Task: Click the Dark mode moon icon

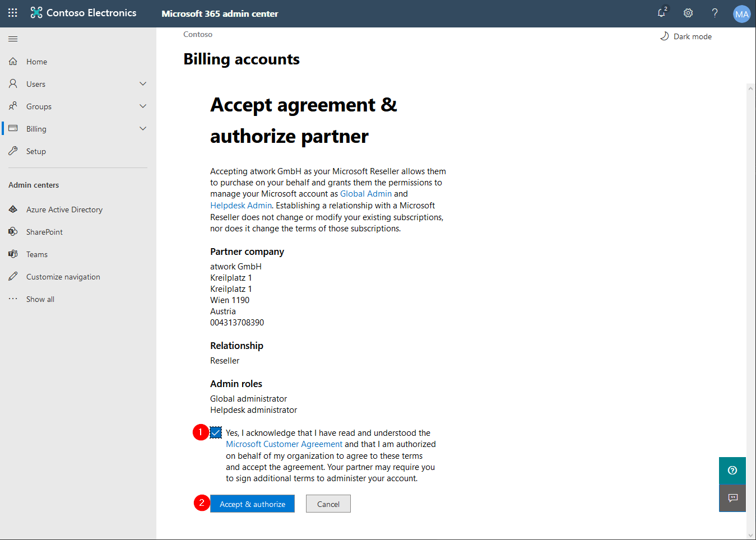Action: [664, 36]
